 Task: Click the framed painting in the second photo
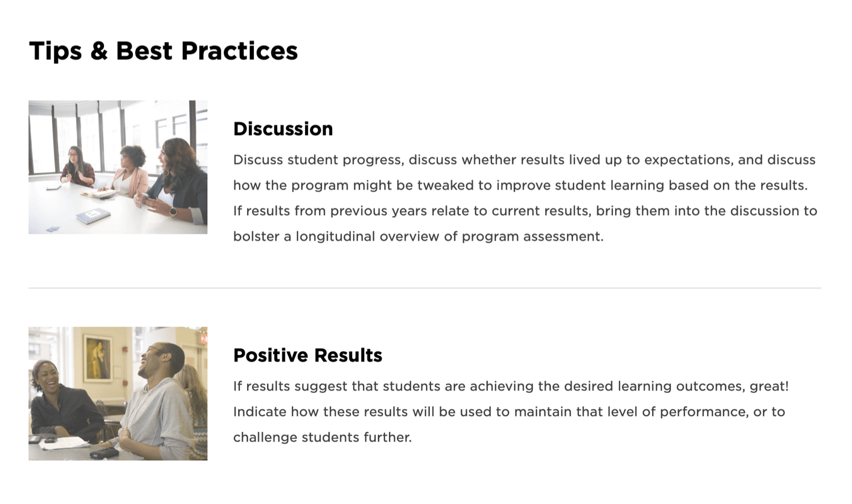point(97,358)
